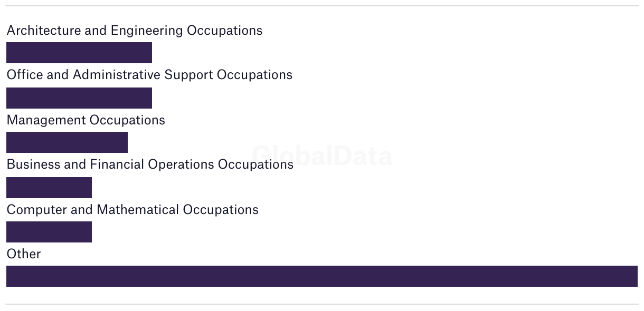The height and width of the screenshot is (311, 644).
Task: Click the Architecture and Engineering Occupations bar
Action: (x=79, y=53)
